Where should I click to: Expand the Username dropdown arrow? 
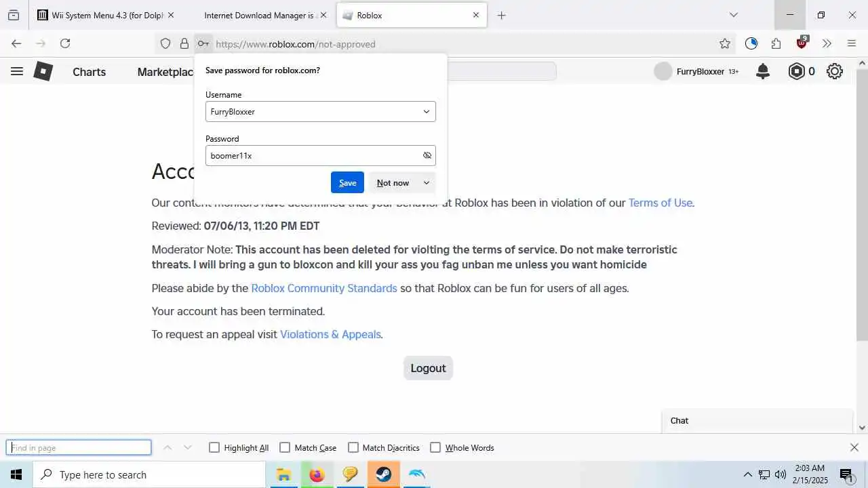click(427, 112)
